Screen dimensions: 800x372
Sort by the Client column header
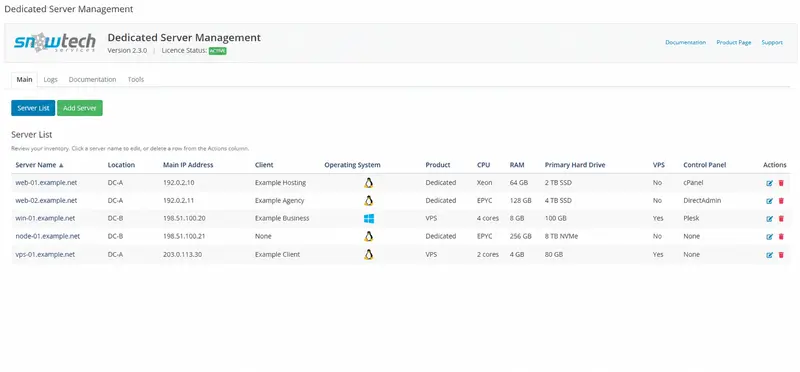pyautogui.click(x=264, y=165)
